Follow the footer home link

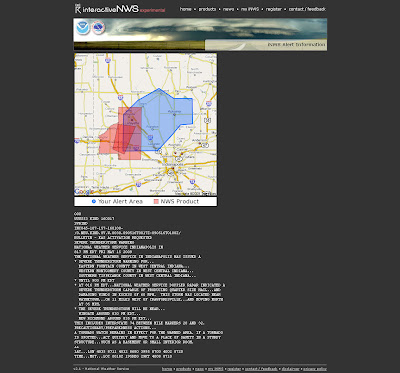[x=167, y=369]
